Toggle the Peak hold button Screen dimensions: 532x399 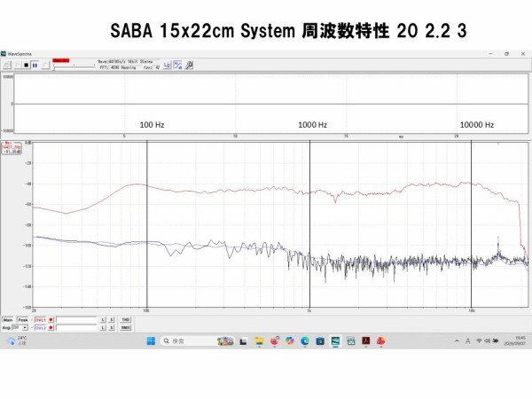23,320
